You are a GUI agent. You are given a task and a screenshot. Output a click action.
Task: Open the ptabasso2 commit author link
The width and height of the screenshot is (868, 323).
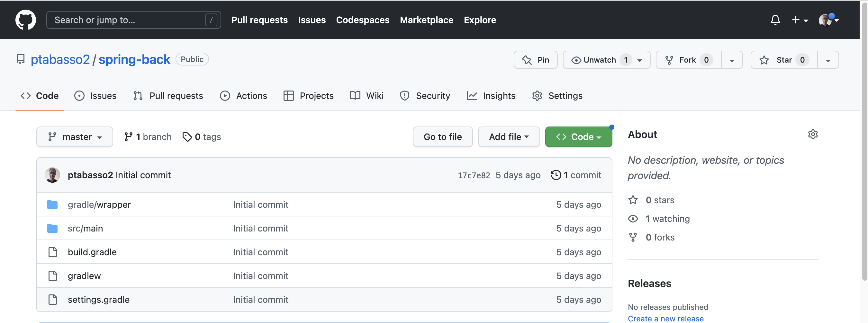coord(90,175)
